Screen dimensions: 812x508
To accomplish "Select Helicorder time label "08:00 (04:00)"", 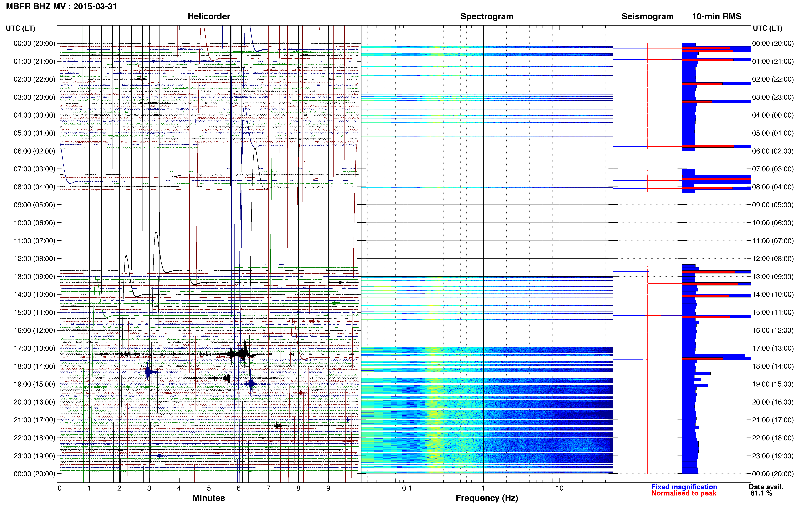I will click(34, 187).
